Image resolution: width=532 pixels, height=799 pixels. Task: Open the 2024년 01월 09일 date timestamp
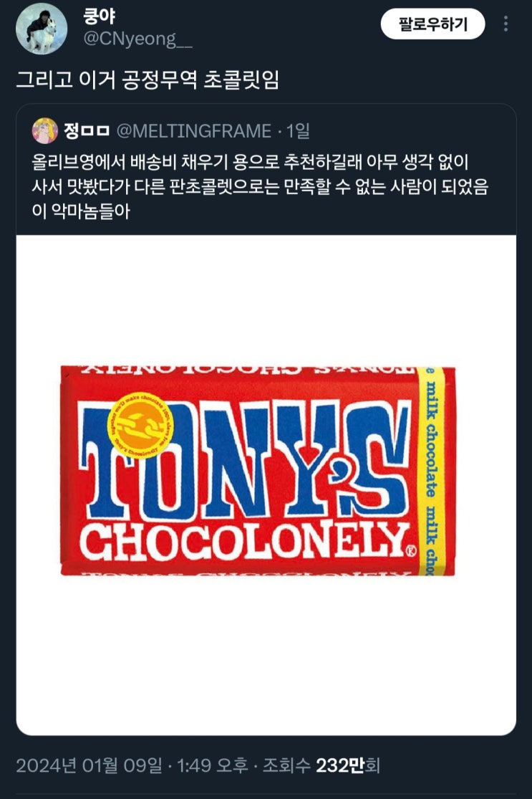pyautogui.click(x=90, y=765)
